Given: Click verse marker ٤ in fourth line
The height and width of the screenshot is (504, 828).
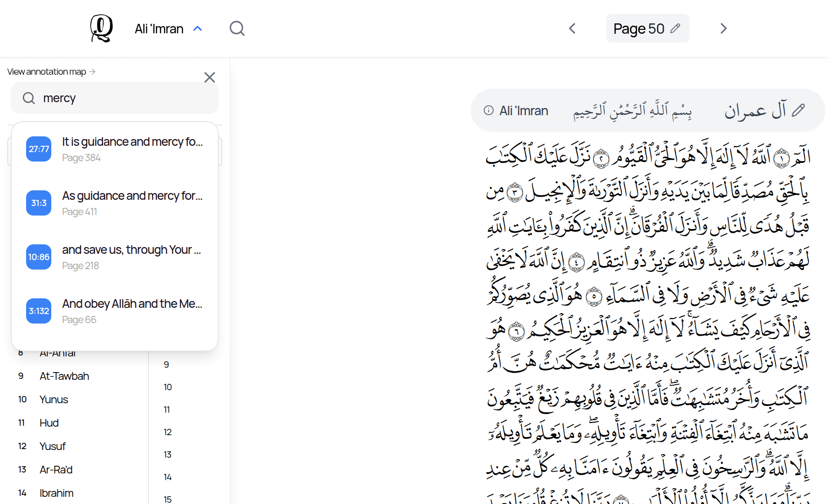Looking at the screenshot, I should 576,262.
